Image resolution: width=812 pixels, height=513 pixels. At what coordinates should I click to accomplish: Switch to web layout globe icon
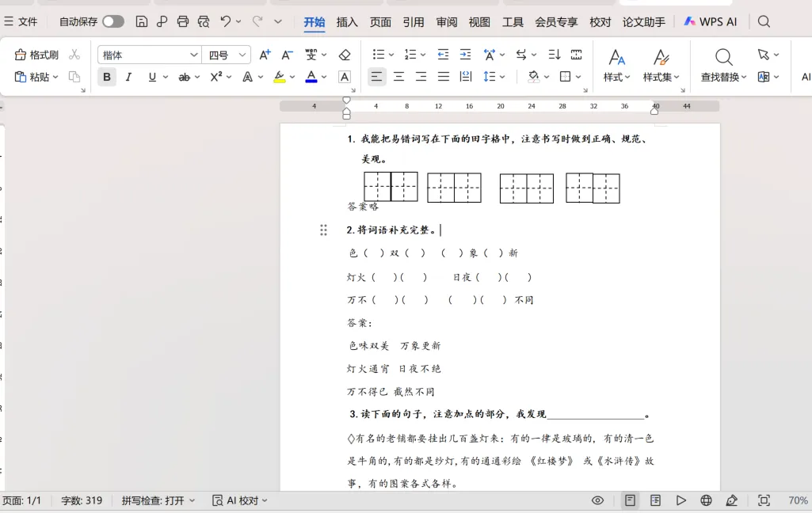(x=706, y=500)
